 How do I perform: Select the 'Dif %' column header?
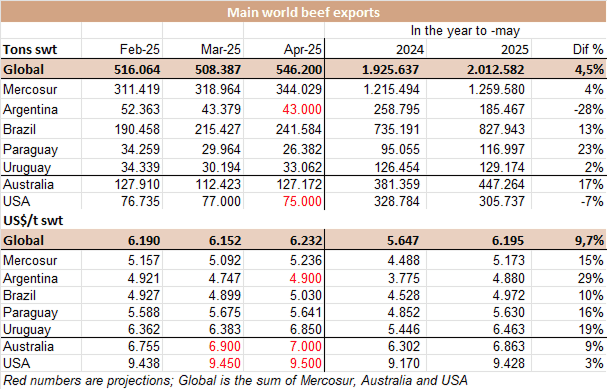pos(588,50)
